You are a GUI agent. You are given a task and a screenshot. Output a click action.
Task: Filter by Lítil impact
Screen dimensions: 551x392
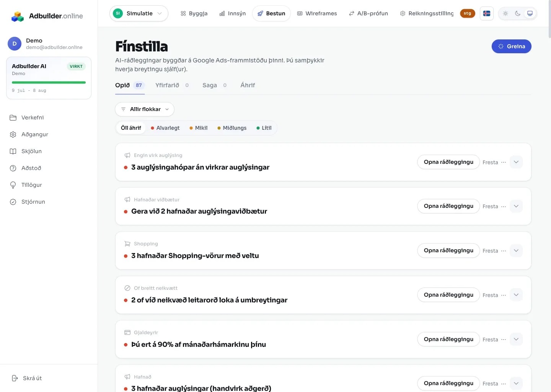pos(264,128)
